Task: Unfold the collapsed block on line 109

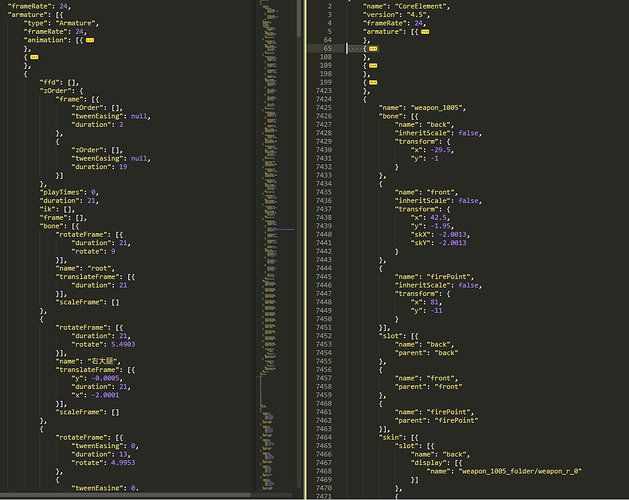Action: [373, 65]
